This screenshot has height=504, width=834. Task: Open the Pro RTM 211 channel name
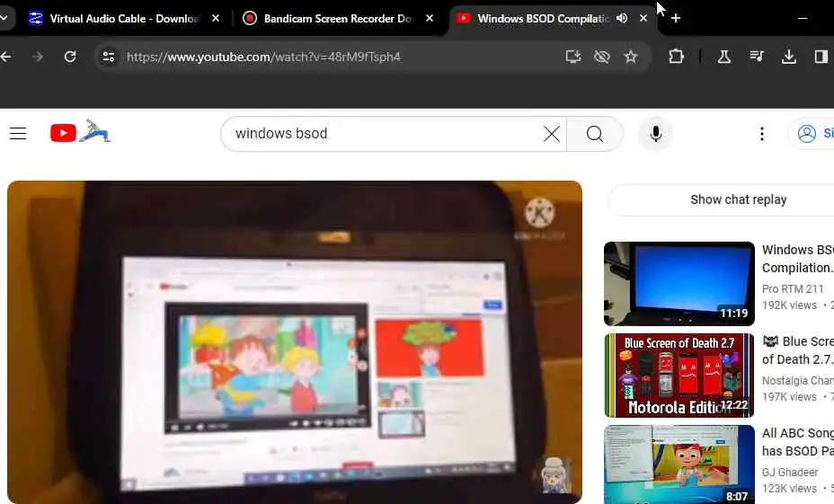tap(793, 289)
